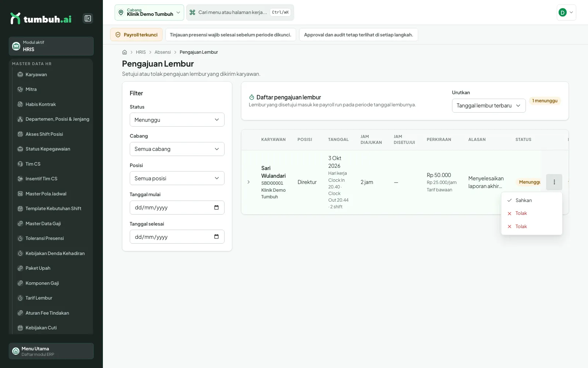Click the Mitra icon in the sidebar
588x368 pixels.
coord(20,89)
